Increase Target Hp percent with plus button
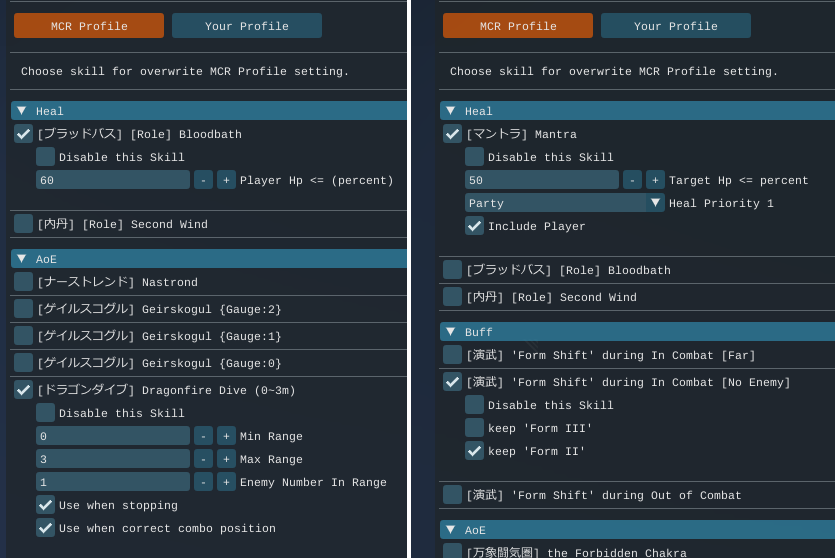Image resolution: width=835 pixels, height=558 pixels. [655, 180]
